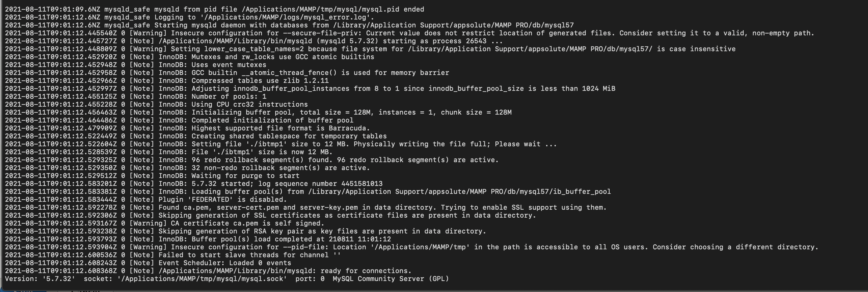Image resolution: width=868 pixels, height=292 pixels.
Task: Click 'Highest supported file format is Barracuda' line
Action: pos(187,128)
